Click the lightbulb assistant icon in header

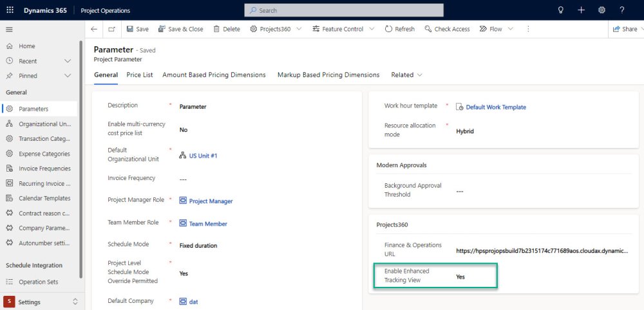(x=560, y=10)
